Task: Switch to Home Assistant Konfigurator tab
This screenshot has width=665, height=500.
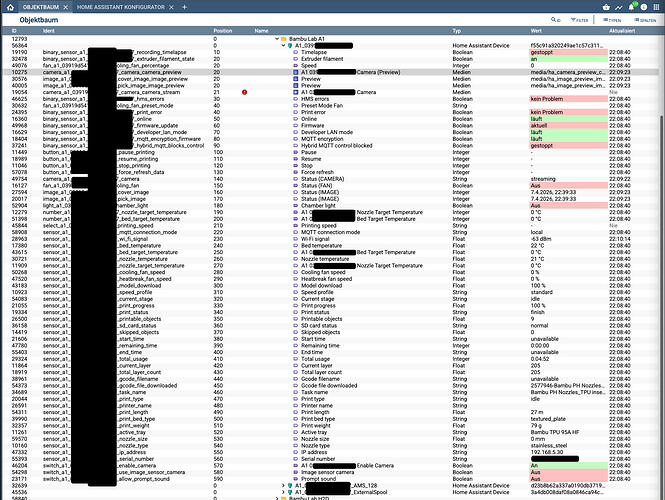Action: (x=121, y=7)
